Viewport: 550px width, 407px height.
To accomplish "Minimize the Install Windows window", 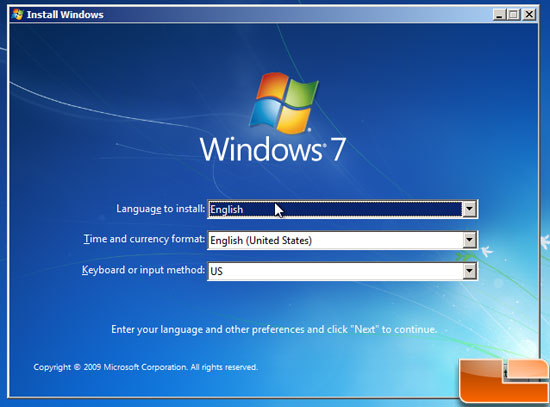I will tap(499, 15).
